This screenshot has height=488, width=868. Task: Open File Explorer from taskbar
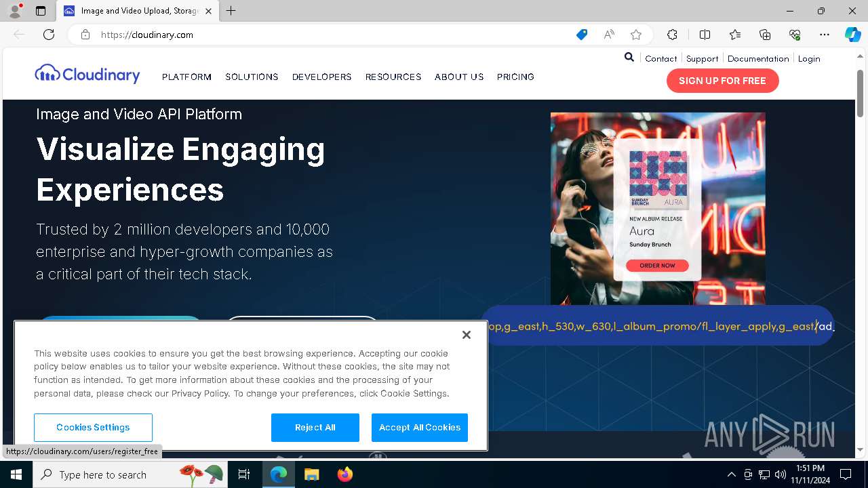311,474
